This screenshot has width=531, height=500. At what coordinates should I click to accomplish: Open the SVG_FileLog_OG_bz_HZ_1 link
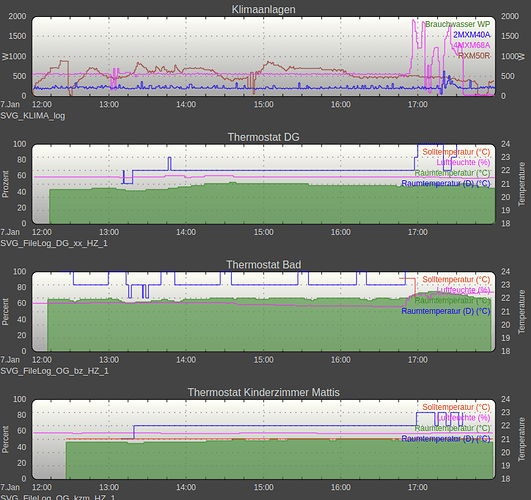55,371
